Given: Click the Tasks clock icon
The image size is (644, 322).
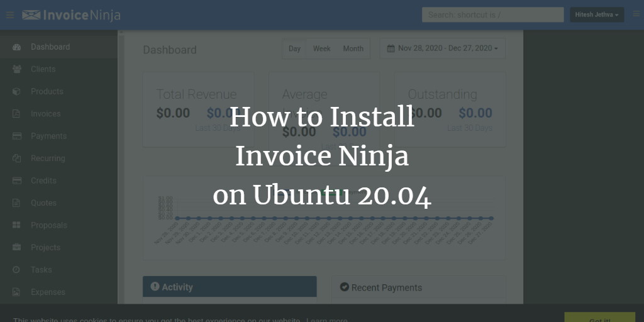Looking at the screenshot, I should click(x=16, y=270).
